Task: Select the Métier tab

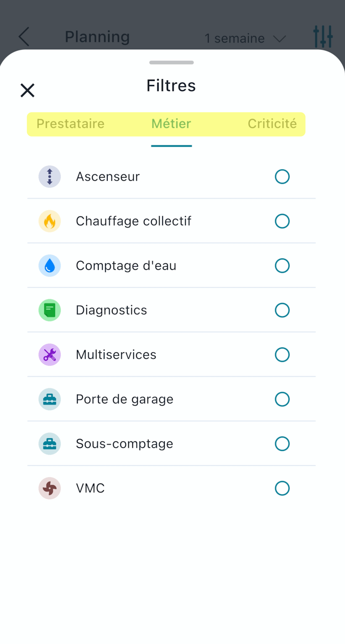Action: pyautogui.click(x=171, y=124)
